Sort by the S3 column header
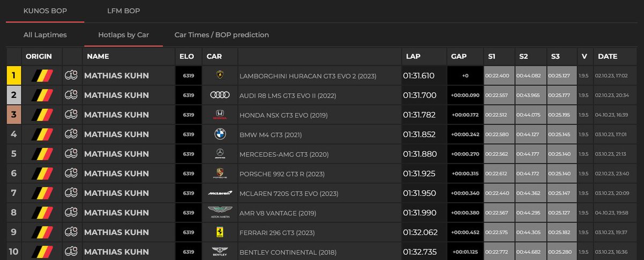Image resolution: width=644 pixels, height=260 pixels. point(555,56)
